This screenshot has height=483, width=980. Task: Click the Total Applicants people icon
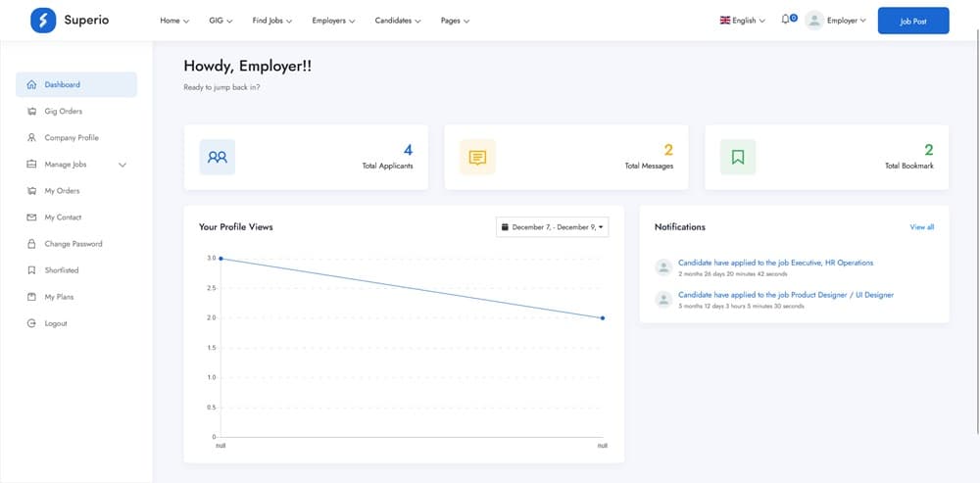tap(218, 157)
